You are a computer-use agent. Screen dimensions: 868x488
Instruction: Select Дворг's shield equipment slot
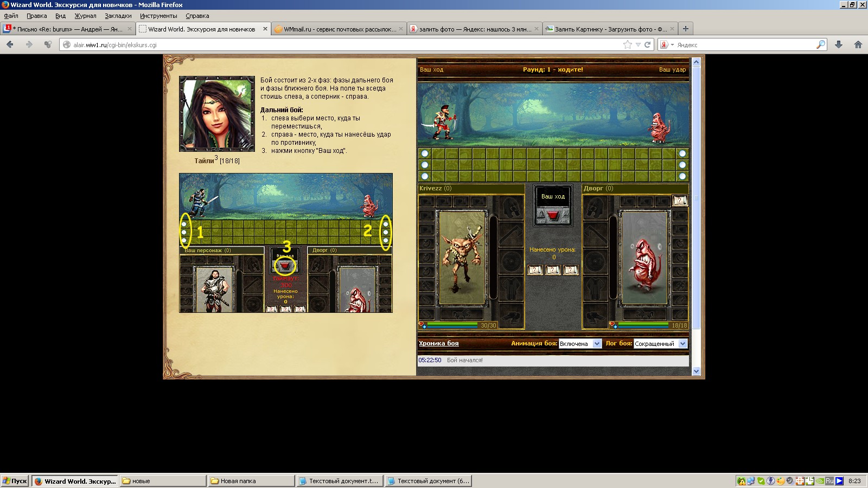(x=596, y=261)
